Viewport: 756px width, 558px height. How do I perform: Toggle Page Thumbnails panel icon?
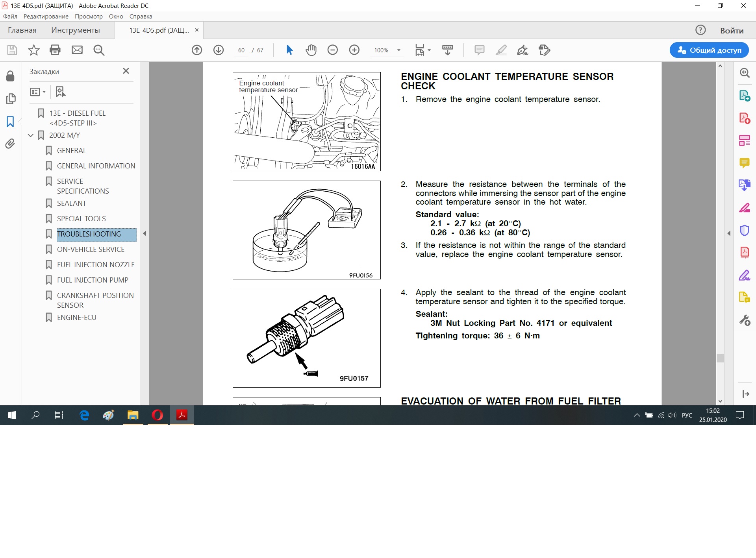coord(11,99)
